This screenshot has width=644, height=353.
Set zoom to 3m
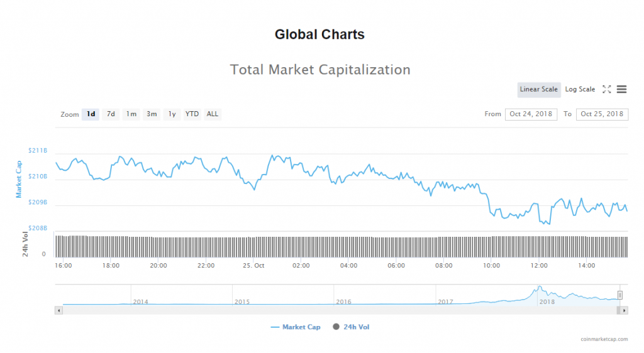(152, 114)
